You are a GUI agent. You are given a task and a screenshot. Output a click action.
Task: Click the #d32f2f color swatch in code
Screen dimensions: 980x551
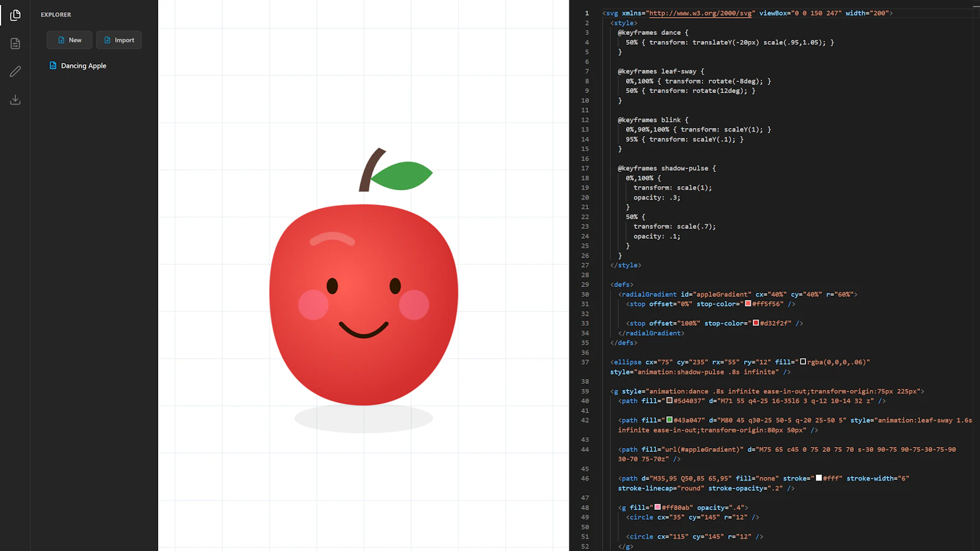coord(756,323)
